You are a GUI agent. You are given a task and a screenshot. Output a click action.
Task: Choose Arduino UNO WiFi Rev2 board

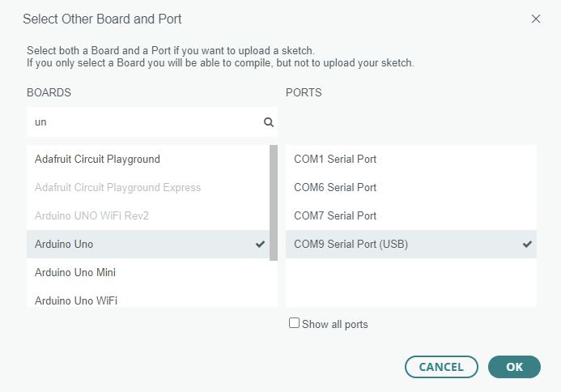[x=148, y=215]
